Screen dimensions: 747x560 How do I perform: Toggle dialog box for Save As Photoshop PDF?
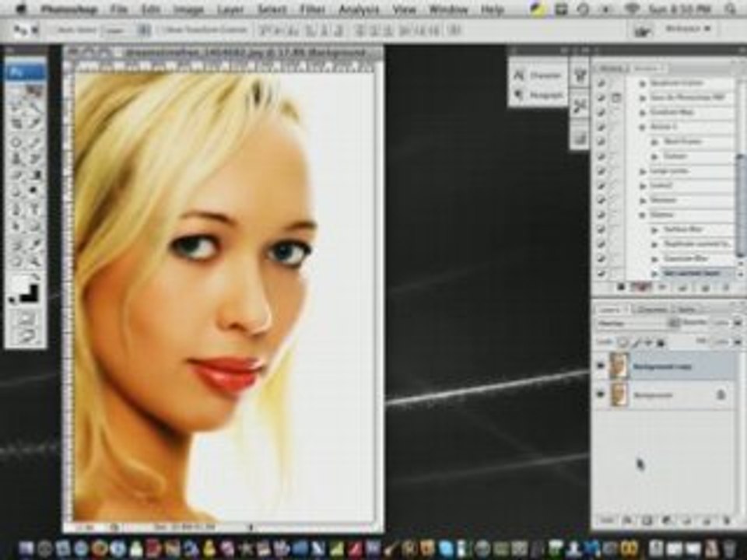pyautogui.click(x=616, y=98)
